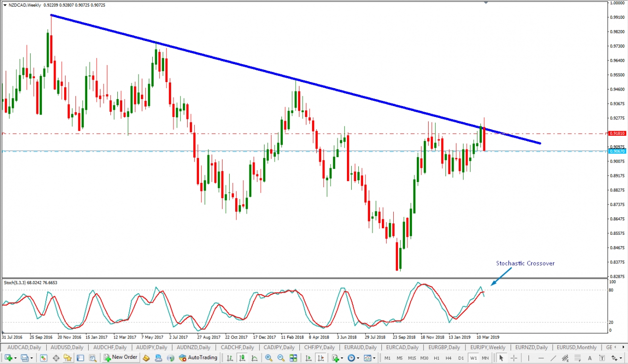
Task: Toggle chart shift from right edge
Action: (x=321, y=358)
